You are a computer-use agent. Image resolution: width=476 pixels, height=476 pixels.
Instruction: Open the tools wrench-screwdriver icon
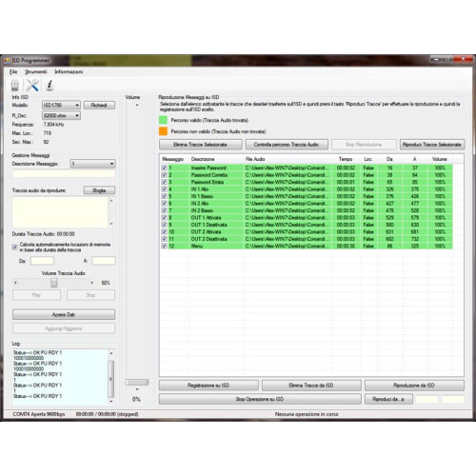[32, 85]
